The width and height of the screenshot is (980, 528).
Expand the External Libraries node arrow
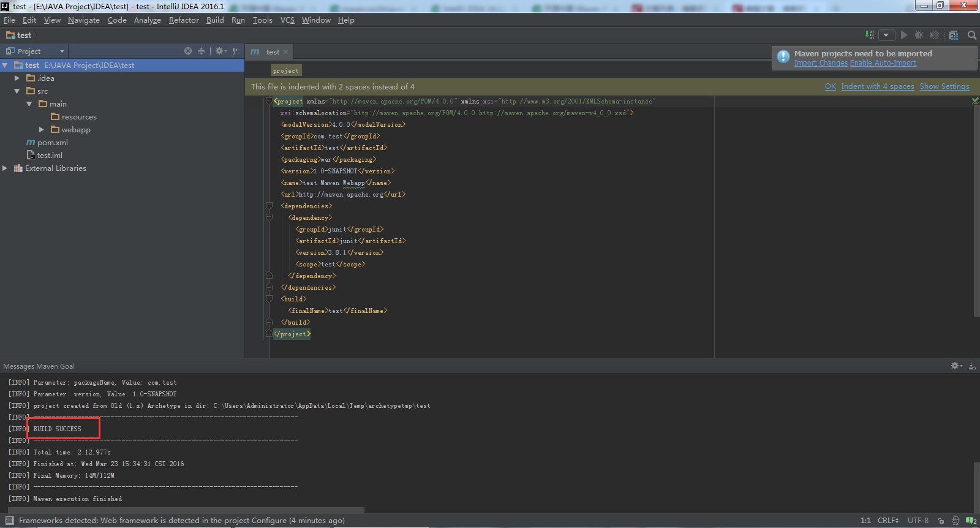[x=5, y=168]
